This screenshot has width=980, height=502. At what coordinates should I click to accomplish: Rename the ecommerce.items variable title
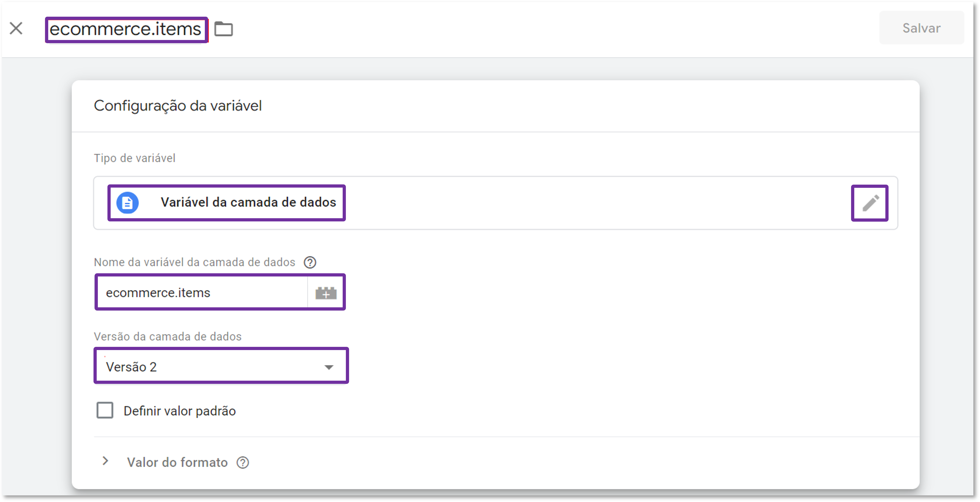pyautogui.click(x=126, y=29)
